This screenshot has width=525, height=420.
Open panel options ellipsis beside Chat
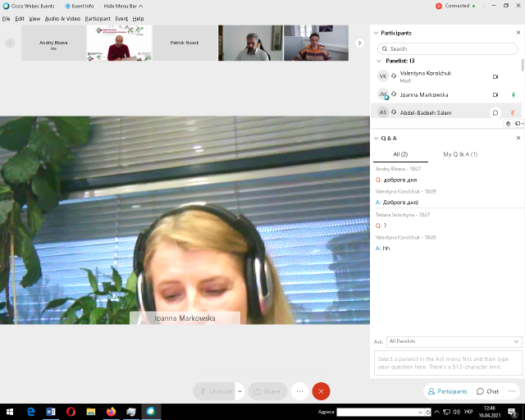512,391
